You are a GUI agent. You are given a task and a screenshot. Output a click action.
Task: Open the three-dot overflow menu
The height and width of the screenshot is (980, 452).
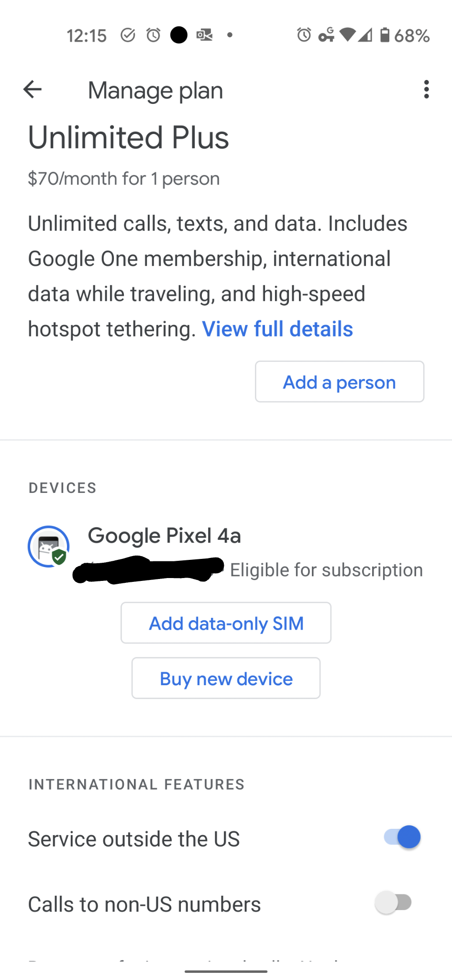(426, 89)
